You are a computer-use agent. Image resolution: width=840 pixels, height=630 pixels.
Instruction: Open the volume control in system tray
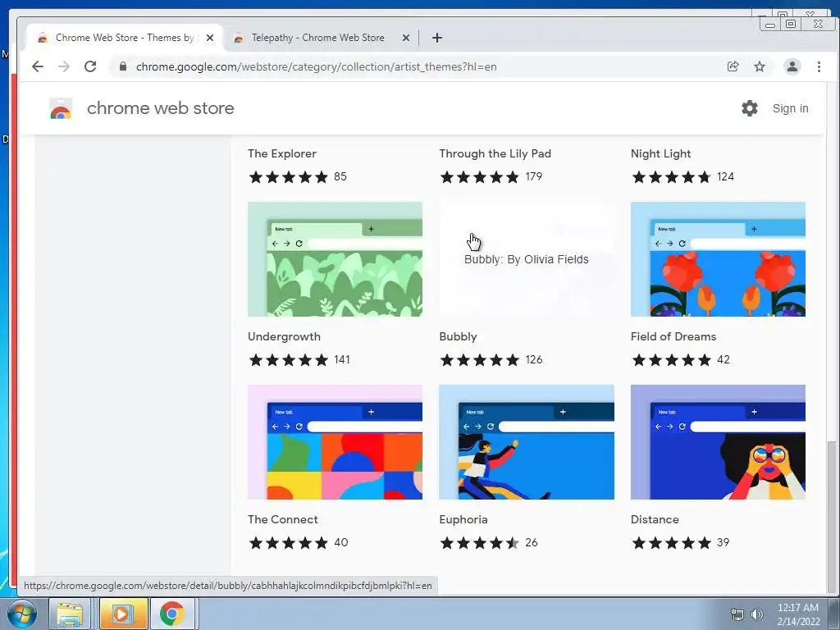pyautogui.click(x=757, y=614)
